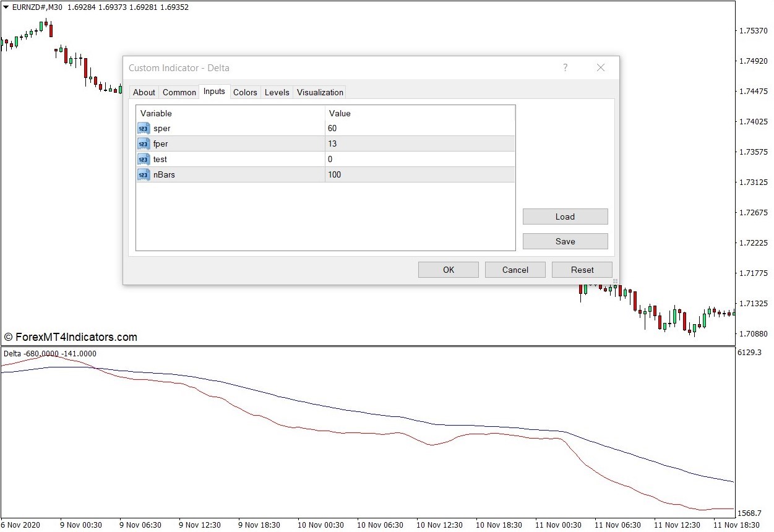Click the dialog resize grip at bottom corner
The height and width of the screenshot is (532, 774).
point(615,281)
